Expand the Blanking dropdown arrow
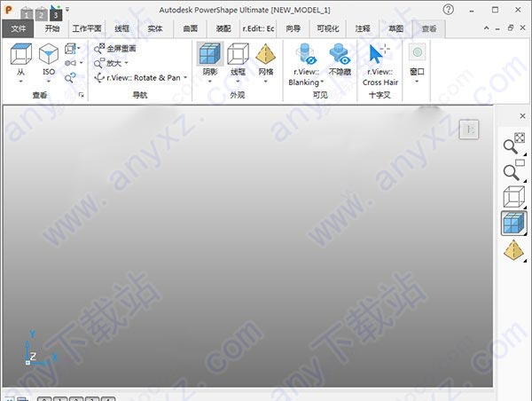 (322, 82)
